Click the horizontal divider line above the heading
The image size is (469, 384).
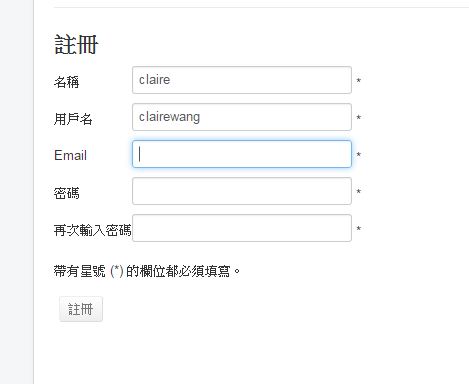261,7
